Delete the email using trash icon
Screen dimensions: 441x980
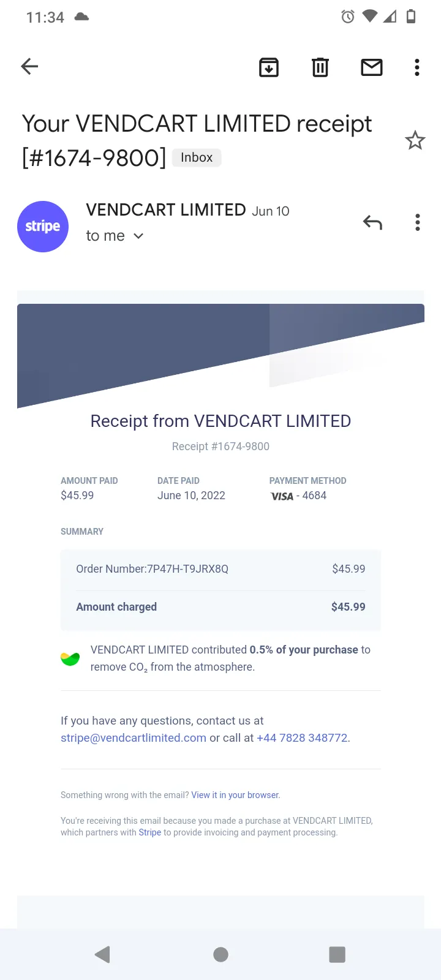coord(320,67)
